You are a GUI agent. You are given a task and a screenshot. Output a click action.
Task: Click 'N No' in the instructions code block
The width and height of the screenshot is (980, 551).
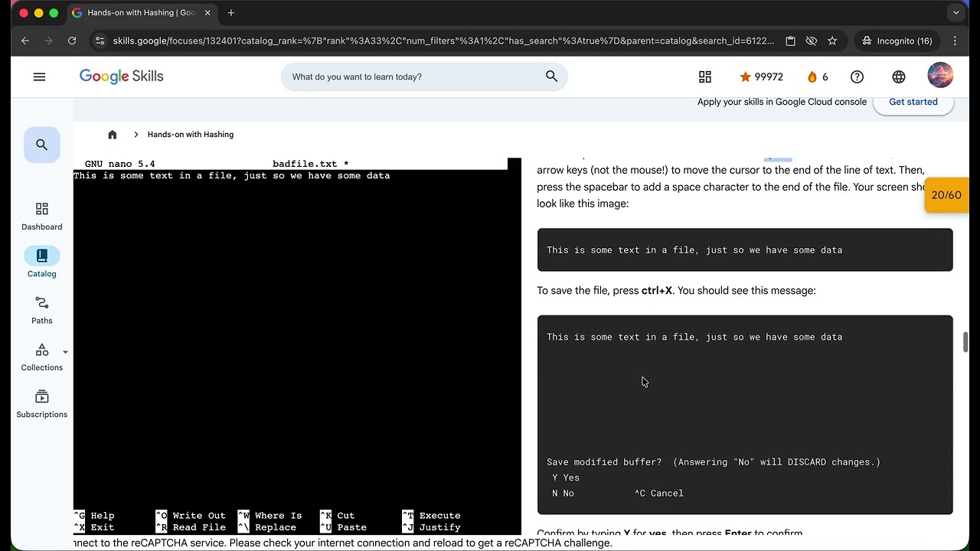click(563, 494)
